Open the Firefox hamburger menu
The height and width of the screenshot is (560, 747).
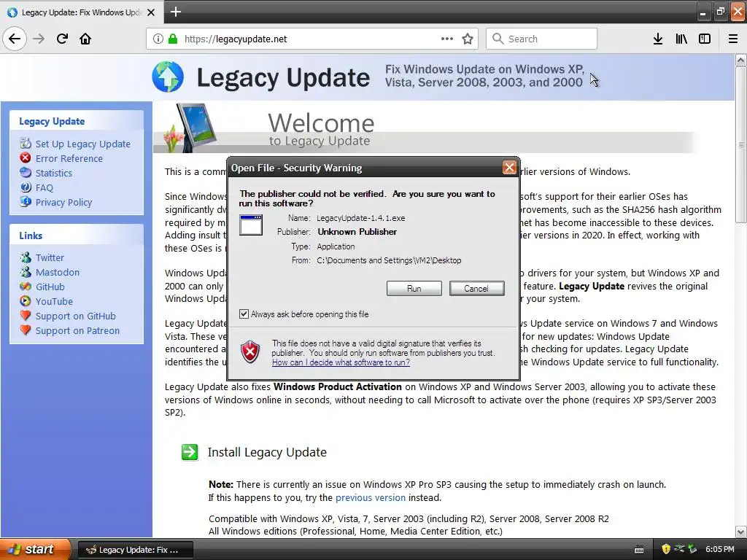point(733,39)
